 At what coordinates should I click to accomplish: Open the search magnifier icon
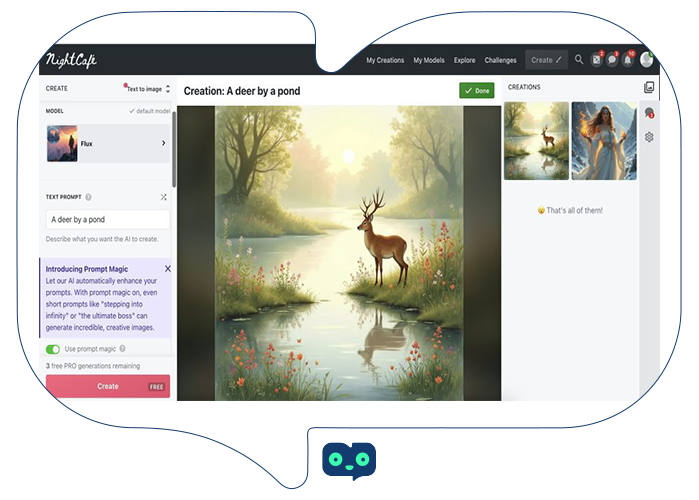579,60
